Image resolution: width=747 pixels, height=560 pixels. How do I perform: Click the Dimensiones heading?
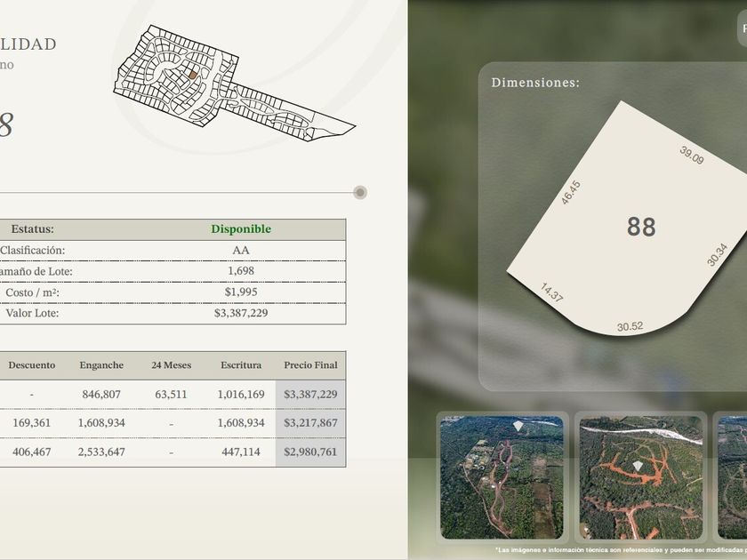click(x=535, y=83)
